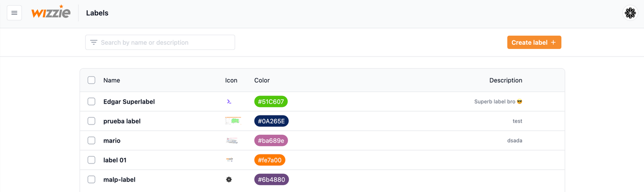Click the malp-label gear-like icon

pyautogui.click(x=229, y=180)
